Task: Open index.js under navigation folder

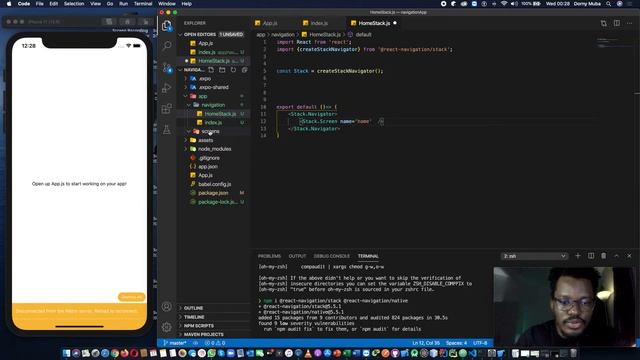Action: [x=213, y=122]
